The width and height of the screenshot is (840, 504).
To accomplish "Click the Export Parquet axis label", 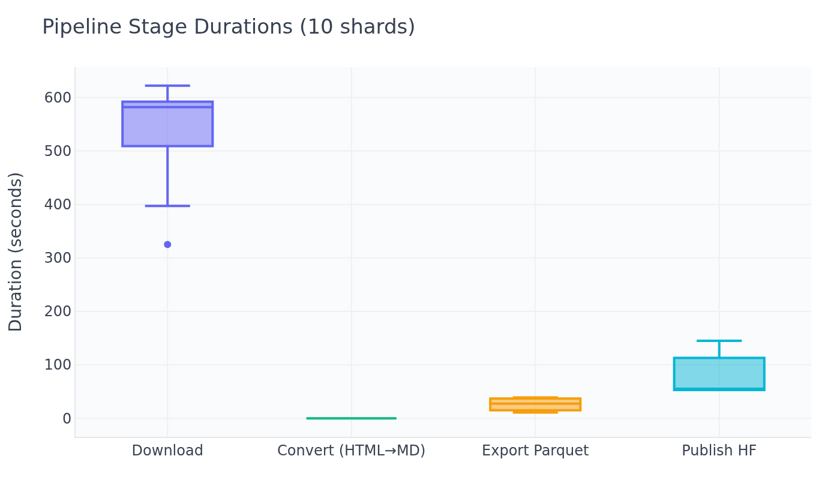I will coord(535,450).
